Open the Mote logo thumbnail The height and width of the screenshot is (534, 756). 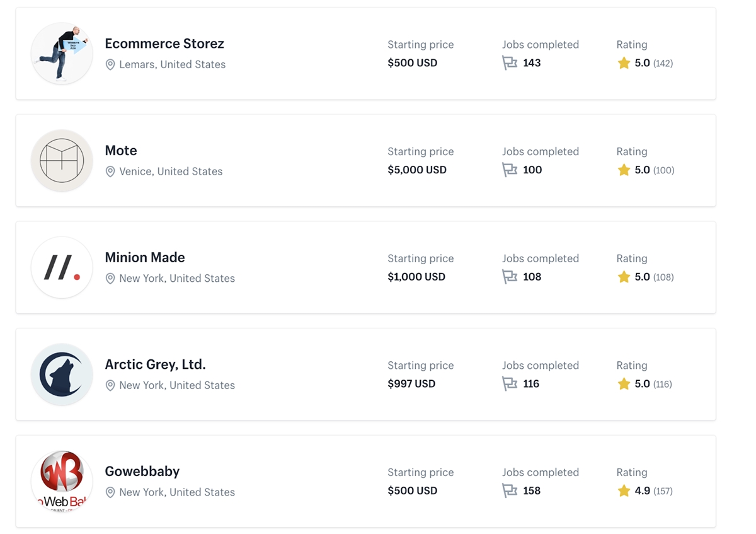[x=62, y=161]
